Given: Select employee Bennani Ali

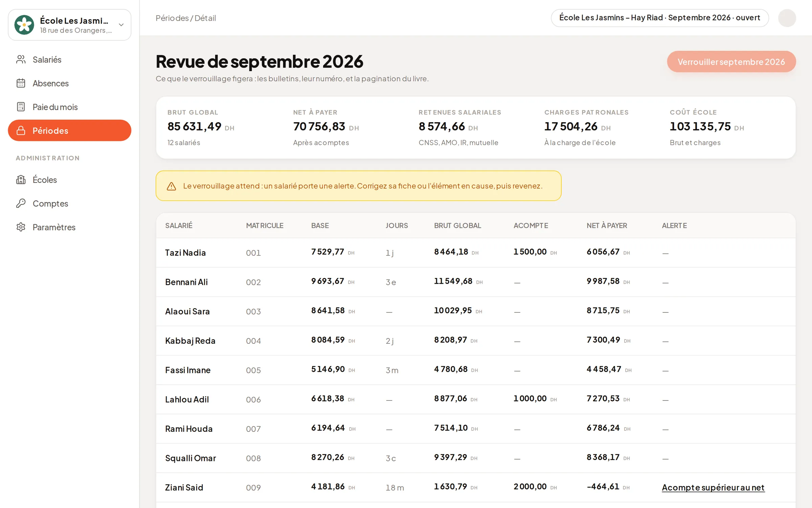Looking at the screenshot, I should coord(186,282).
